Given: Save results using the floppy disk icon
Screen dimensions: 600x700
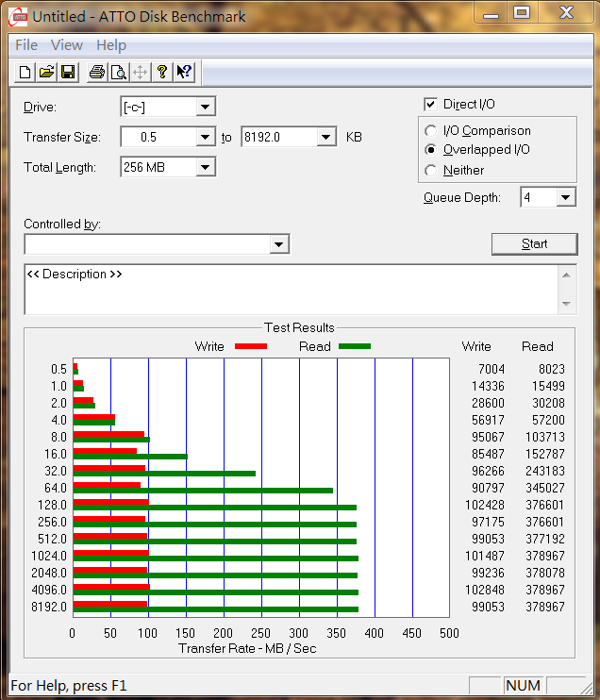Looking at the screenshot, I should tap(68, 72).
